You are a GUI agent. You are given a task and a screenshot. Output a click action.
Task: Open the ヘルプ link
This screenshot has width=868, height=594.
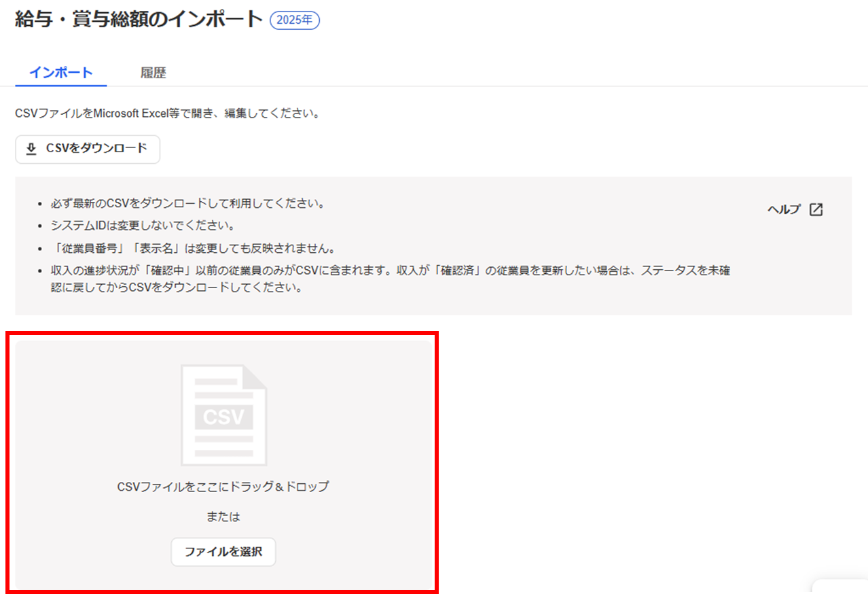pos(784,209)
